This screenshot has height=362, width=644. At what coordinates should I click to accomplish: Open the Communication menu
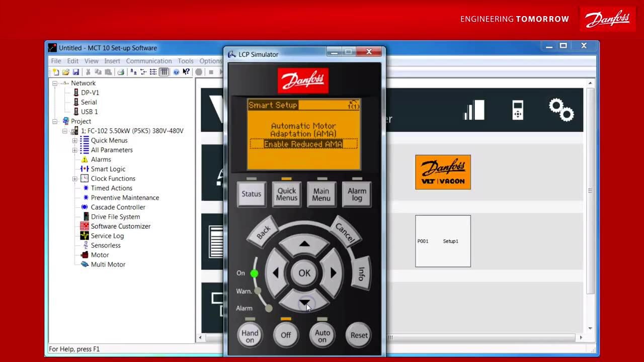point(148,61)
